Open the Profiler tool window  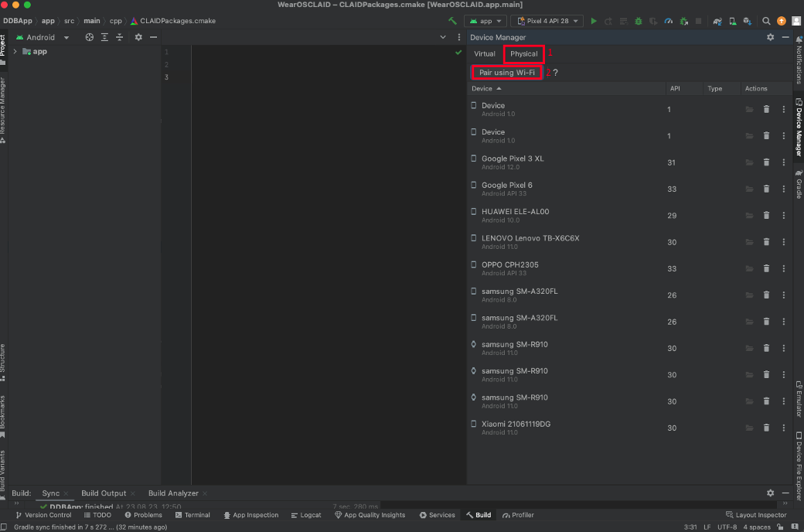point(519,515)
